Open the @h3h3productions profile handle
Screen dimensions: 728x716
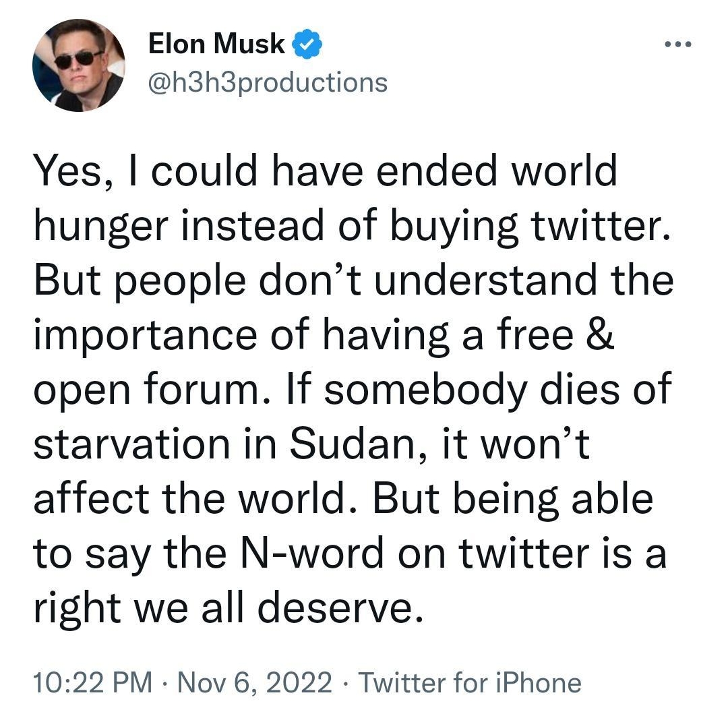[x=268, y=82]
